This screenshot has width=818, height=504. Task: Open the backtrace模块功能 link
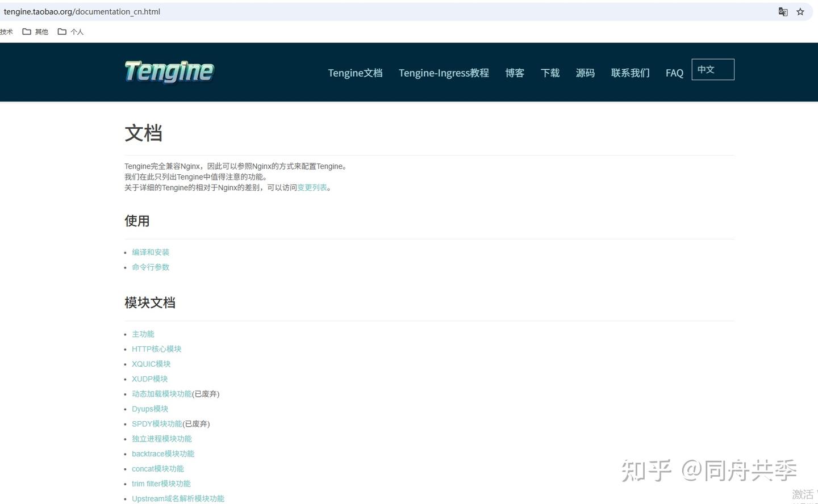coord(163,454)
